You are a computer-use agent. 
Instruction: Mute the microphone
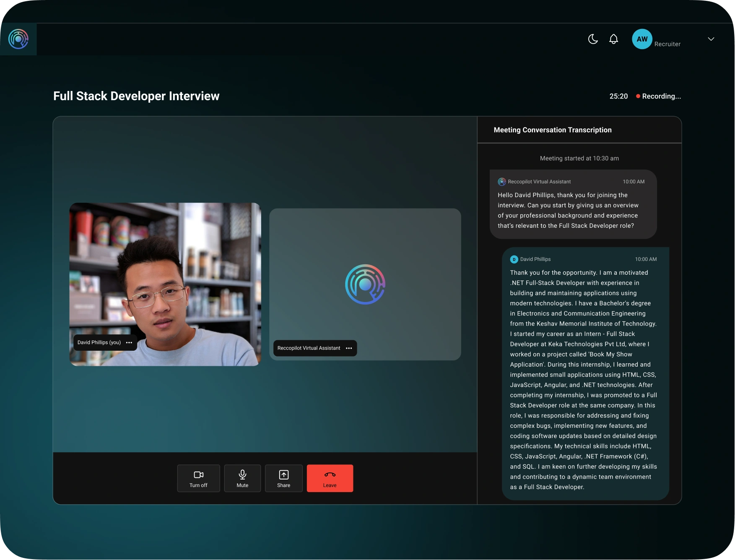pos(242,478)
